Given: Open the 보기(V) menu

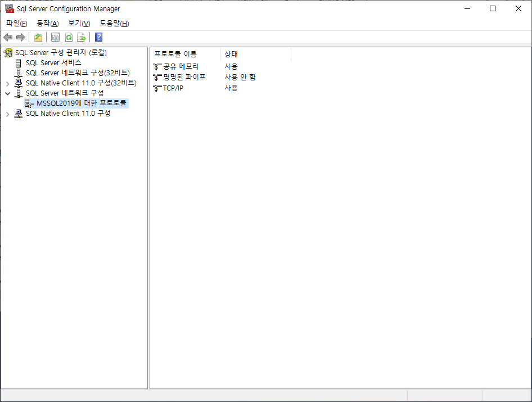Looking at the screenshot, I should (x=79, y=24).
